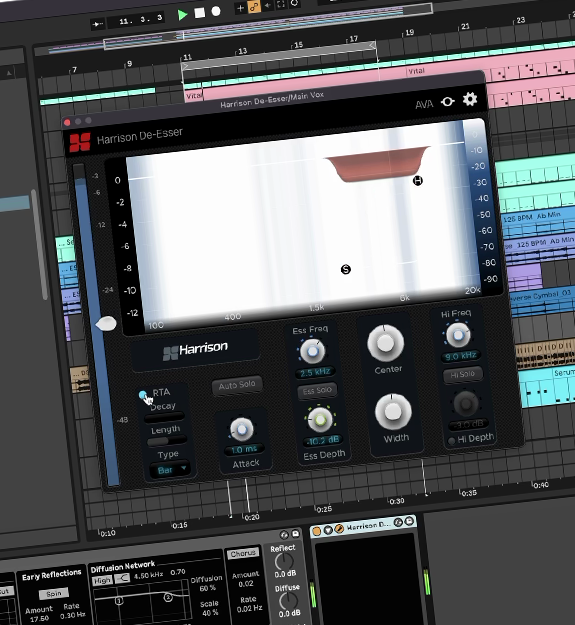This screenshot has height=625, width=575.
Task: Toggle the Harrison device activator orange circle
Action: [317, 531]
